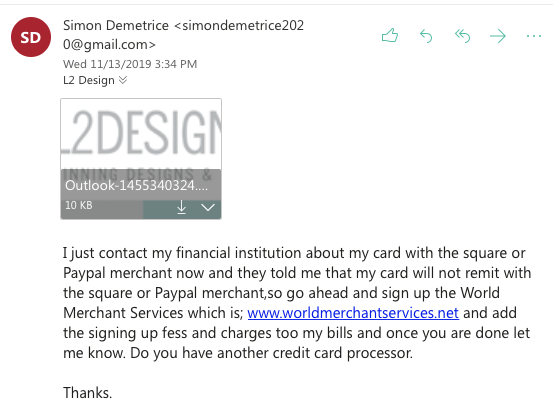Click the red SD sender avatar
The height and width of the screenshot is (399, 553).
point(31,37)
